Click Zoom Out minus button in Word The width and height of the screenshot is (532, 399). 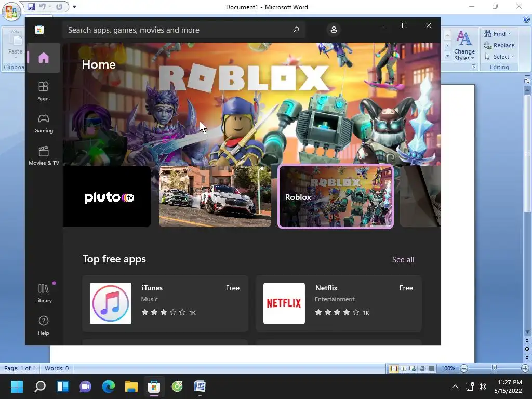(x=464, y=368)
